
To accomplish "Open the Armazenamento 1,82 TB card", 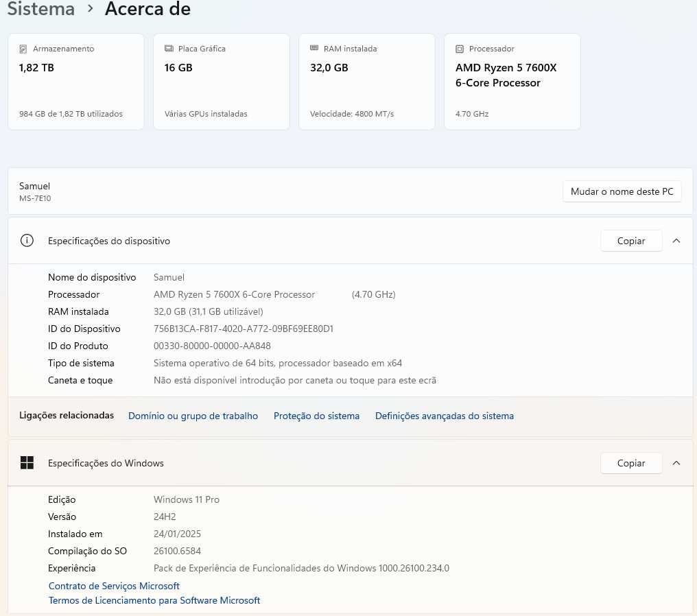I will pyautogui.click(x=76, y=82).
